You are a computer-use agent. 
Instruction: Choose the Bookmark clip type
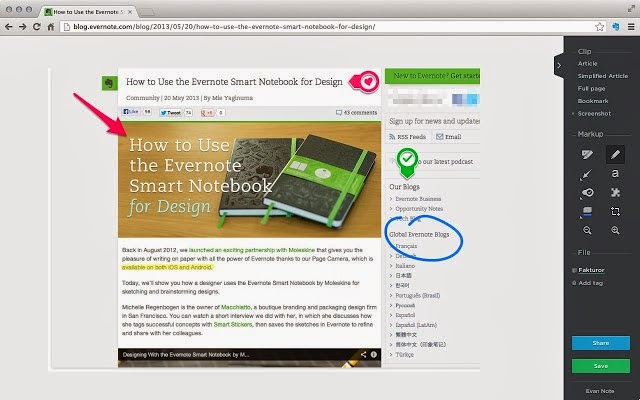click(593, 101)
